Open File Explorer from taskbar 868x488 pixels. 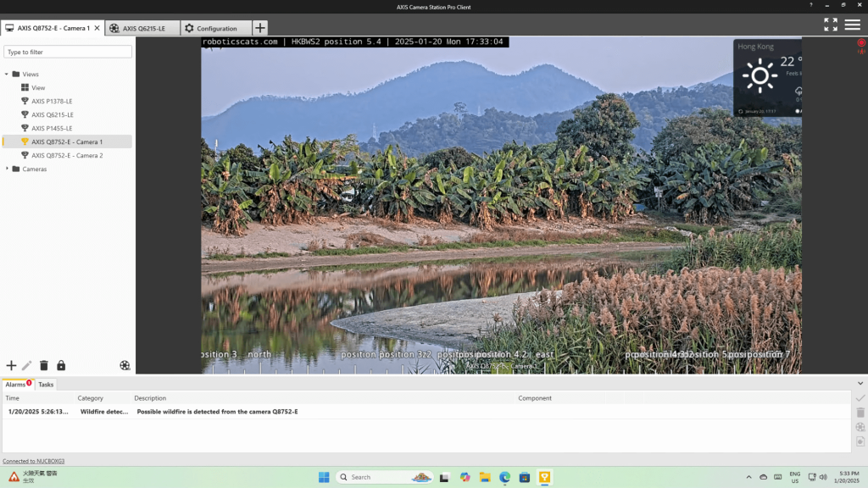click(x=485, y=477)
